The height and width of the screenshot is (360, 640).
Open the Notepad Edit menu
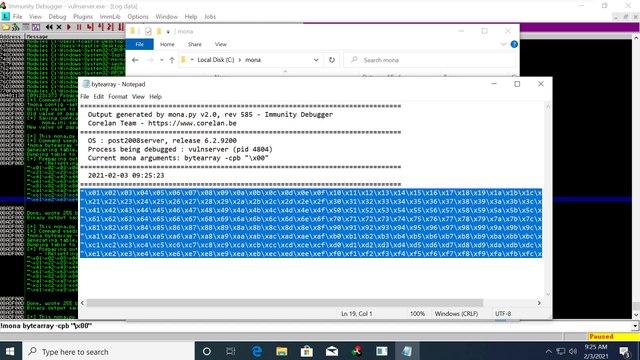tap(98, 97)
